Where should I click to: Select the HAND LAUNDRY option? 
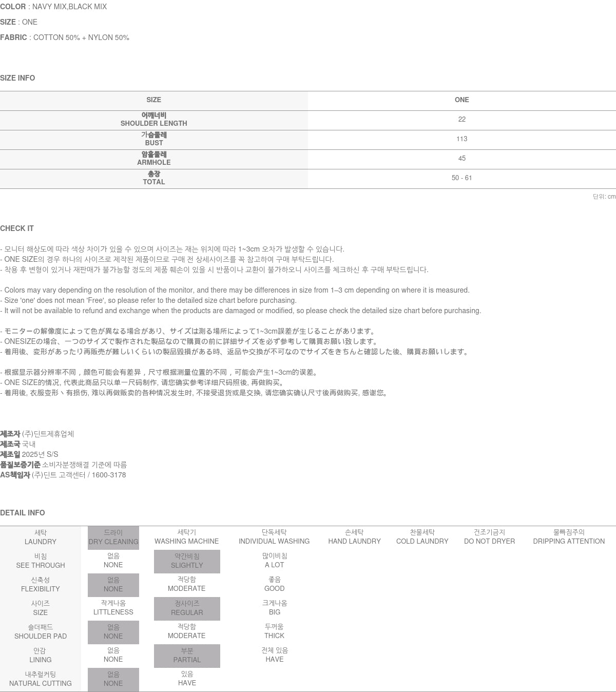pos(354,537)
